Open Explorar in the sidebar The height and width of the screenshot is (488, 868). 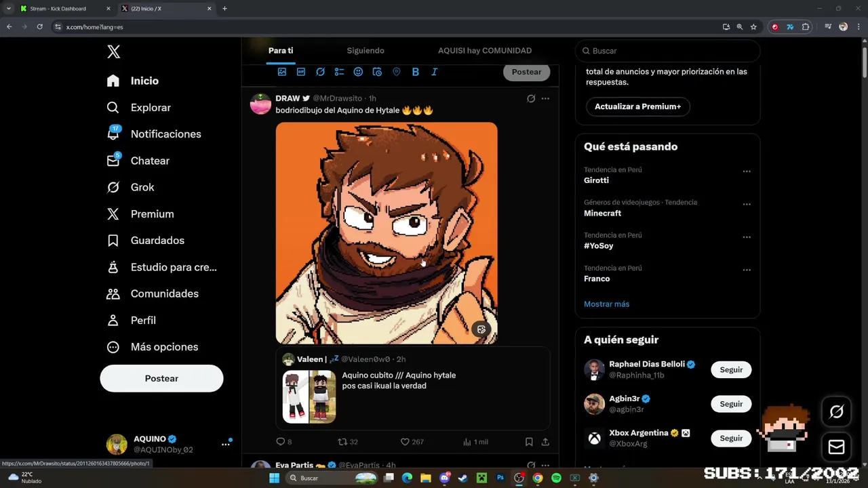point(139,107)
